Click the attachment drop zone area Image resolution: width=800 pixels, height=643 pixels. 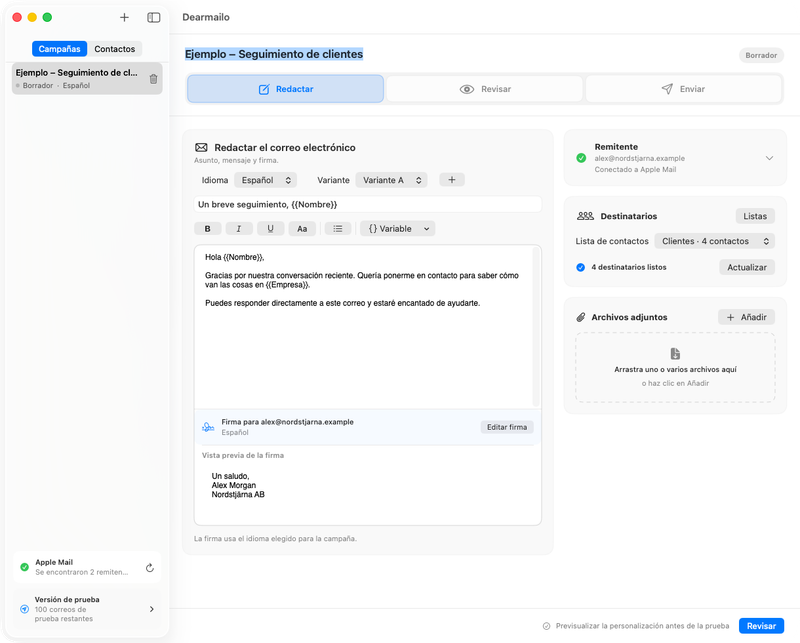675,367
